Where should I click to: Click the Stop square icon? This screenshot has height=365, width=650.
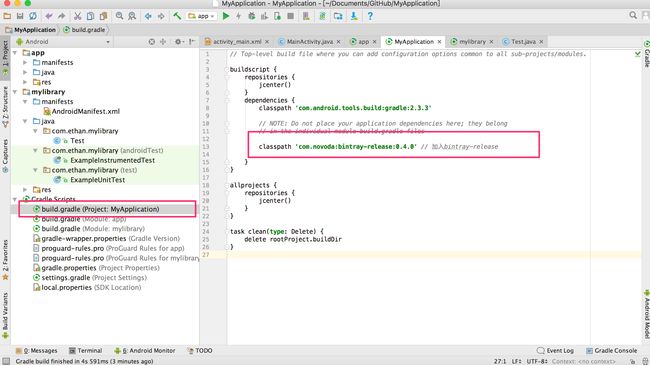(x=291, y=16)
